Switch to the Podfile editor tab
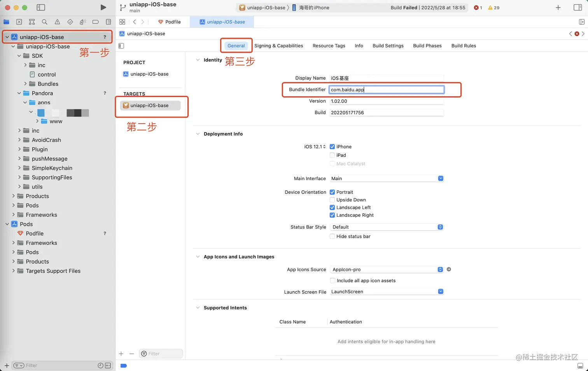Screen dimensions: 588x371 (170, 22)
